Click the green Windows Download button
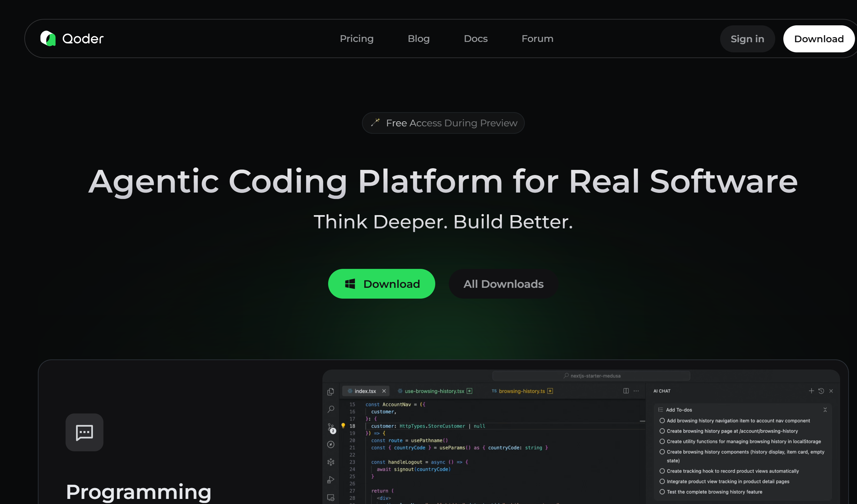 (382, 284)
